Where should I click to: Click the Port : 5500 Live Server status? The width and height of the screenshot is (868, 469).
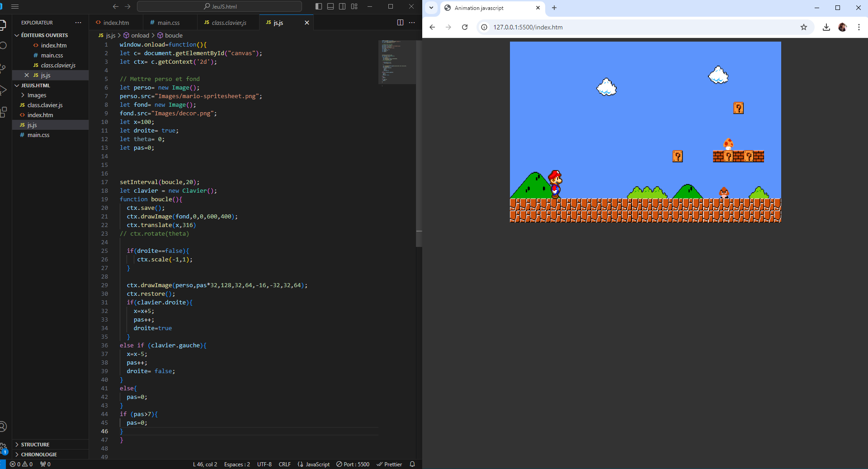click(x=353, y=464)
